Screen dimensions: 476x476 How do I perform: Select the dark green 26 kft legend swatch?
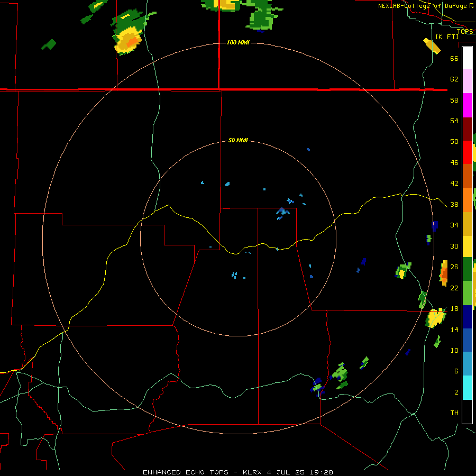pos(467,269)
